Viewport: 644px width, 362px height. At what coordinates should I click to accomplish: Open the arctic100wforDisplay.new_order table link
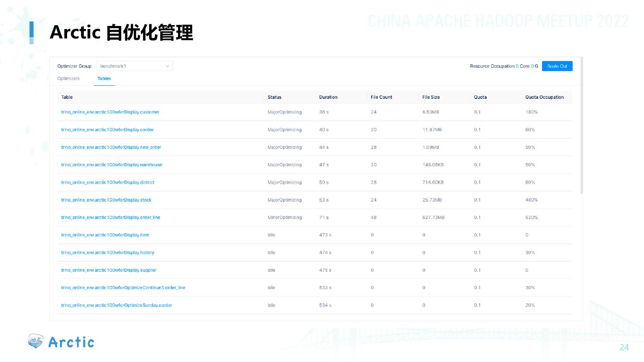111,147
